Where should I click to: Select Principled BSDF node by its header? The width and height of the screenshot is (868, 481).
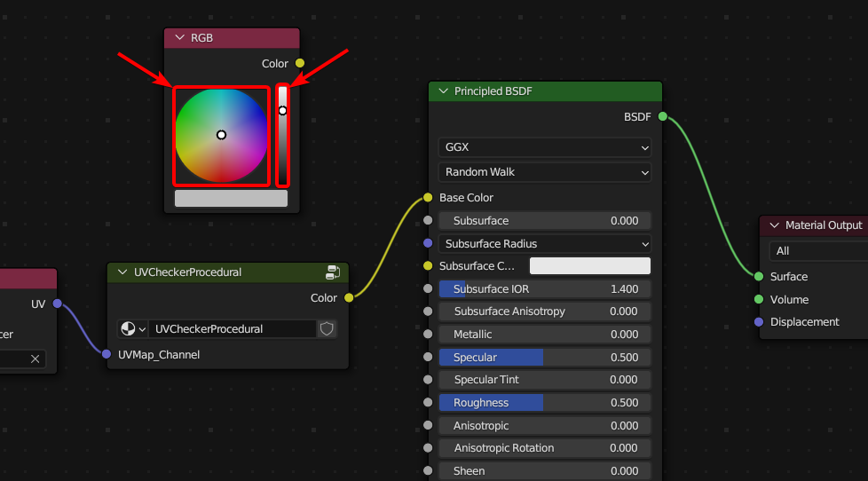(493, 91)
